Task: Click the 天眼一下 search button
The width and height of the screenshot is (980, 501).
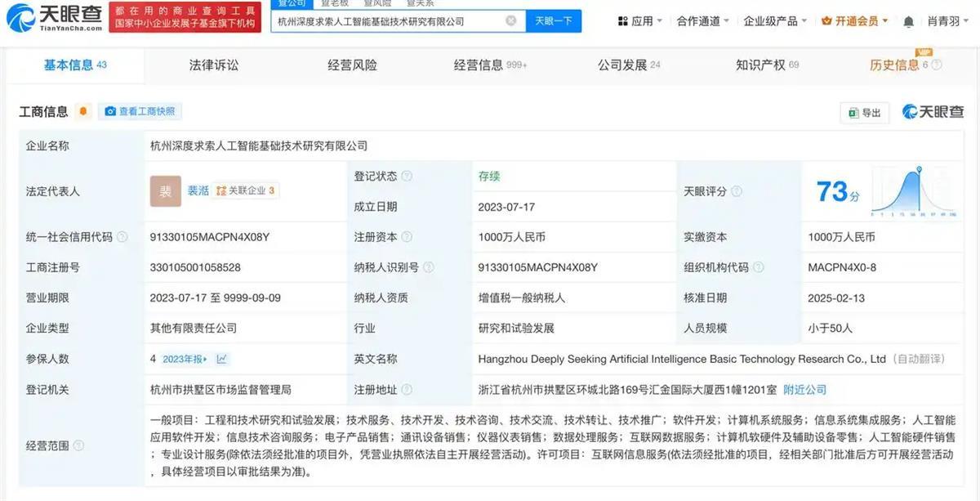Action: coord(554,21)
